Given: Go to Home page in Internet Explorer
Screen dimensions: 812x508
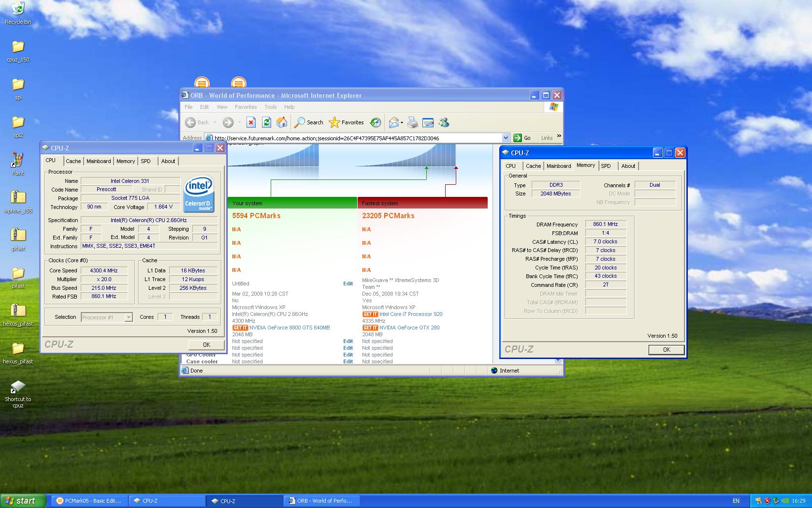Looking at the screenshot, I should click(x=282, y=122).
